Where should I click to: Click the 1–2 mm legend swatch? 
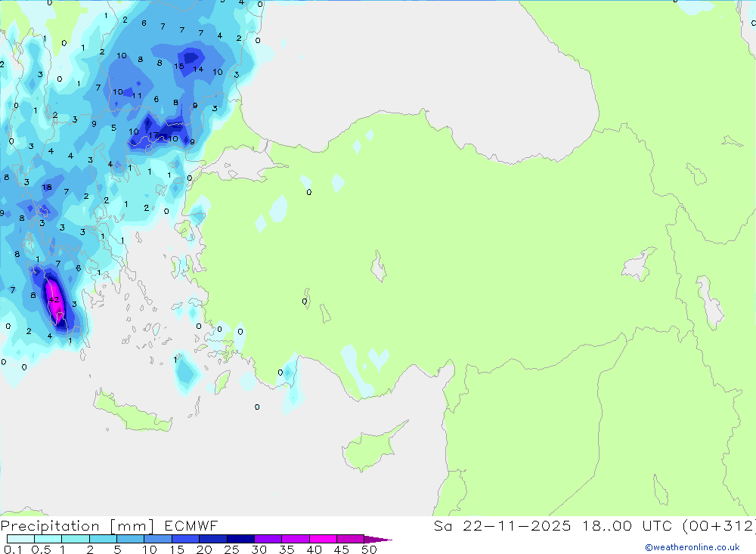pos(75,539)
